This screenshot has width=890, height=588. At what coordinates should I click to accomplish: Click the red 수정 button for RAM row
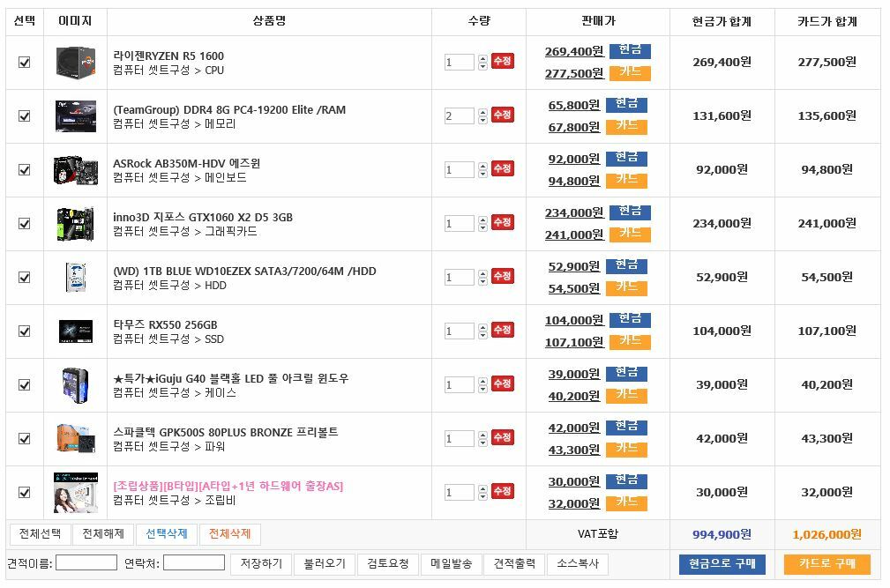point(502,115)
